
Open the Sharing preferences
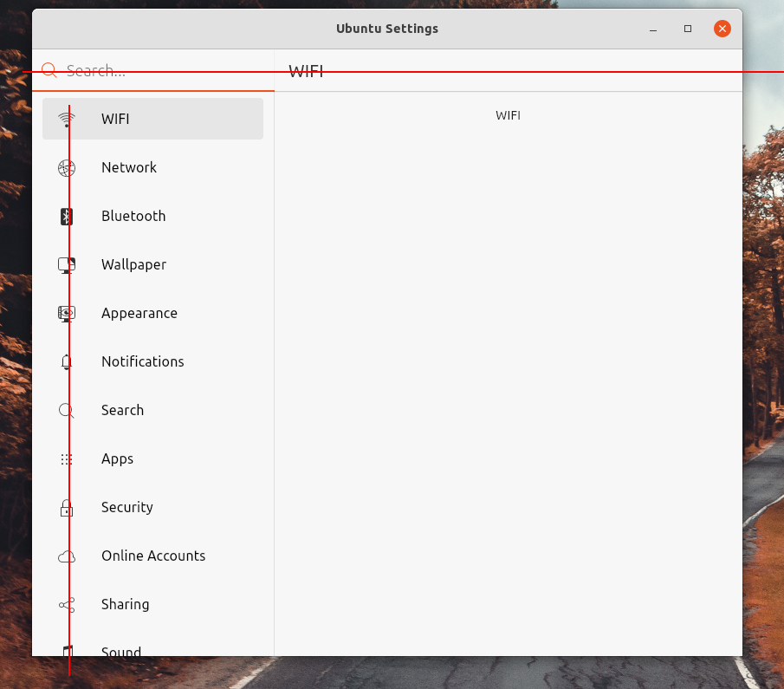125,604
